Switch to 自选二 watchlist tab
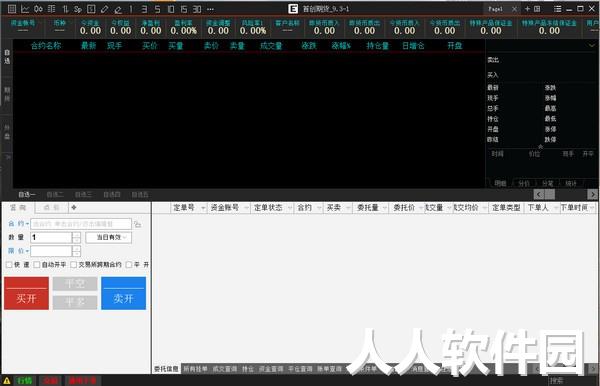600x386 pixels. (55, 195)
